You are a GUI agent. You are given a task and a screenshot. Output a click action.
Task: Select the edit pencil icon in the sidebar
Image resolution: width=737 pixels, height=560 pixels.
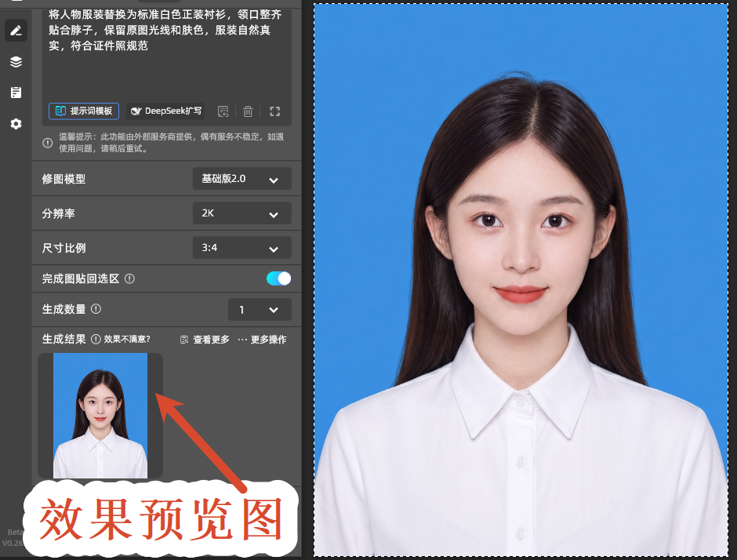click(16, 31)
